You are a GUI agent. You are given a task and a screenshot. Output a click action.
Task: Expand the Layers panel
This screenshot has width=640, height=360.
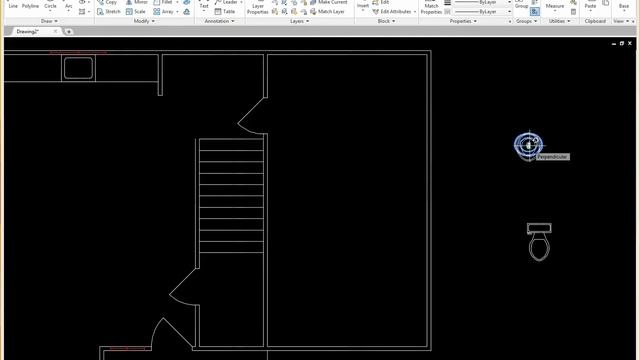299,21
